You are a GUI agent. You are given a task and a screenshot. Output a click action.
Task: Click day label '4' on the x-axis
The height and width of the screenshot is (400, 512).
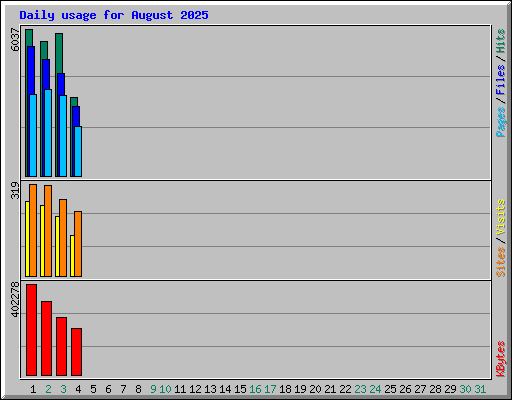78,389
